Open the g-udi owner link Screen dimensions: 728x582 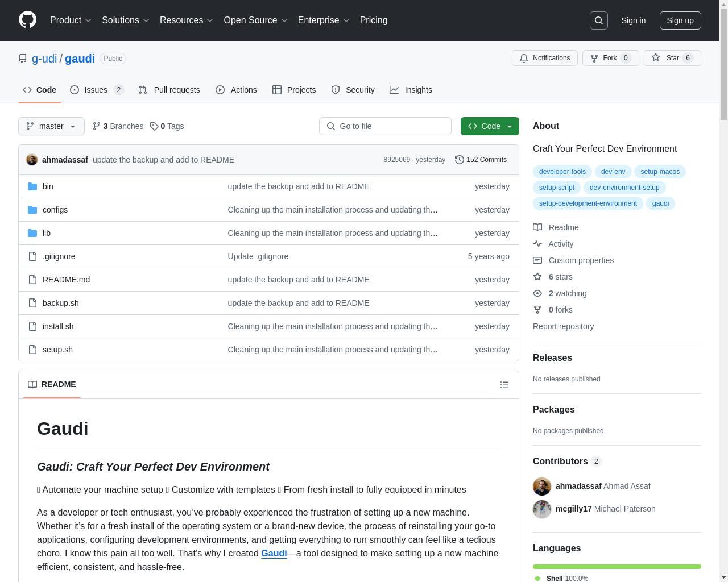(x=44, y=59)
